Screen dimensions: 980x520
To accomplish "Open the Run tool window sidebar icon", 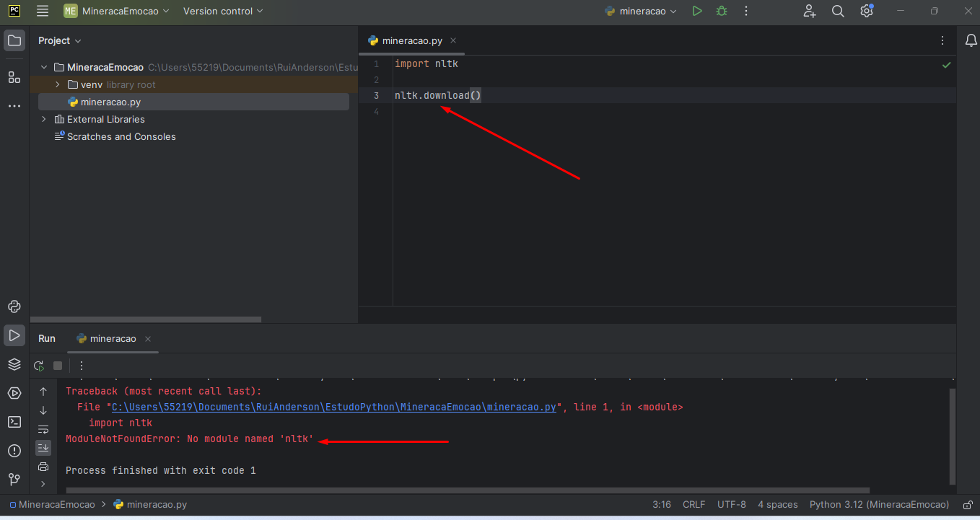I will [14, 335].
